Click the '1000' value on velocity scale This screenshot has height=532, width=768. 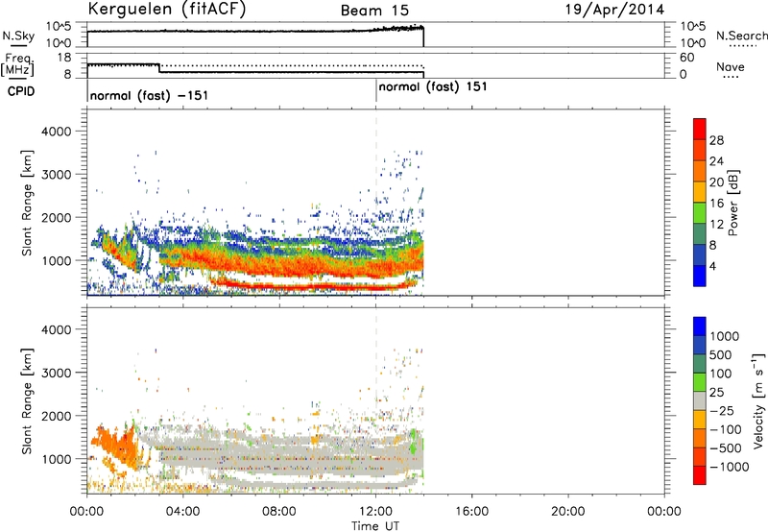point(724,336)
